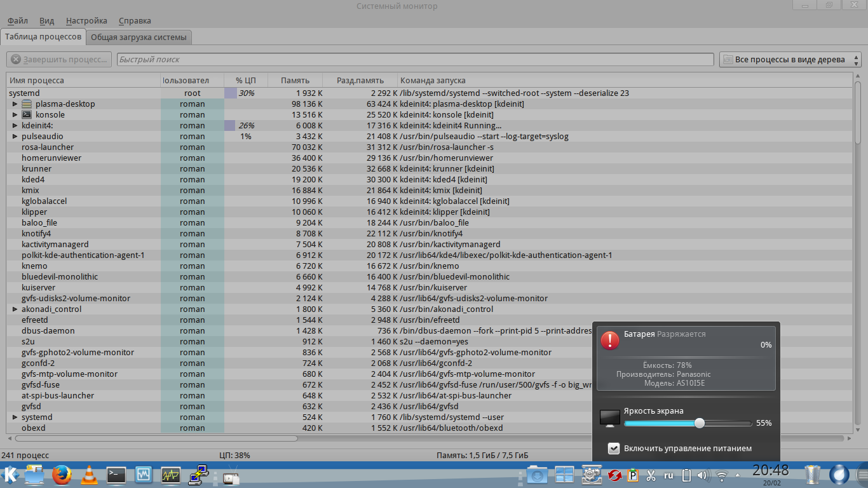Launch Firefox from the taskbar
The image size is (868, 488).
(x=62, y=475)
